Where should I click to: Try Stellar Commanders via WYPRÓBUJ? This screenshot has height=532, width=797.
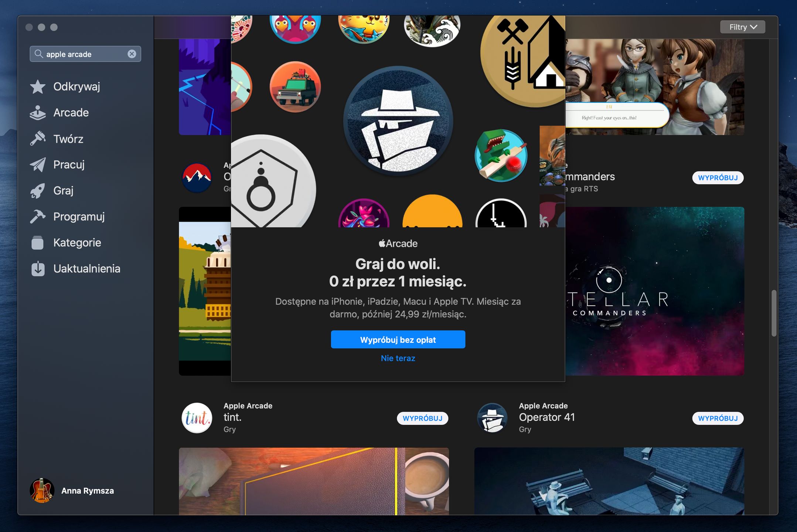pos(718,178)
